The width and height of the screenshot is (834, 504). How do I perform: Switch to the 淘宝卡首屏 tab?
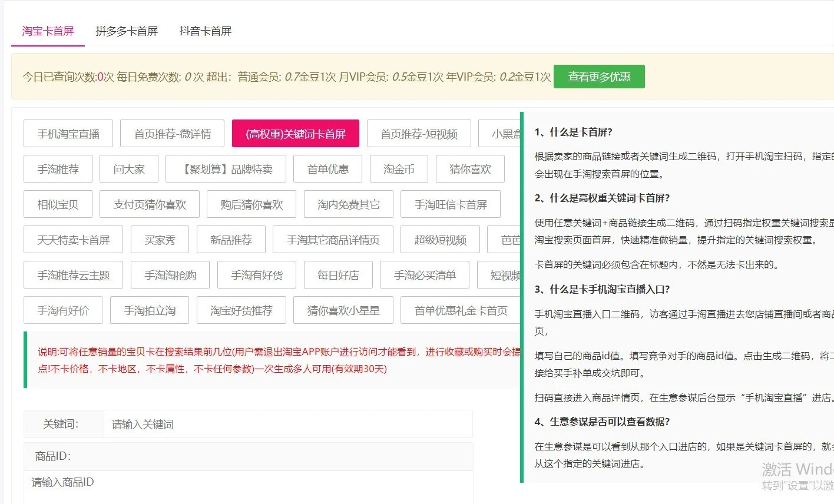(48, 31)
